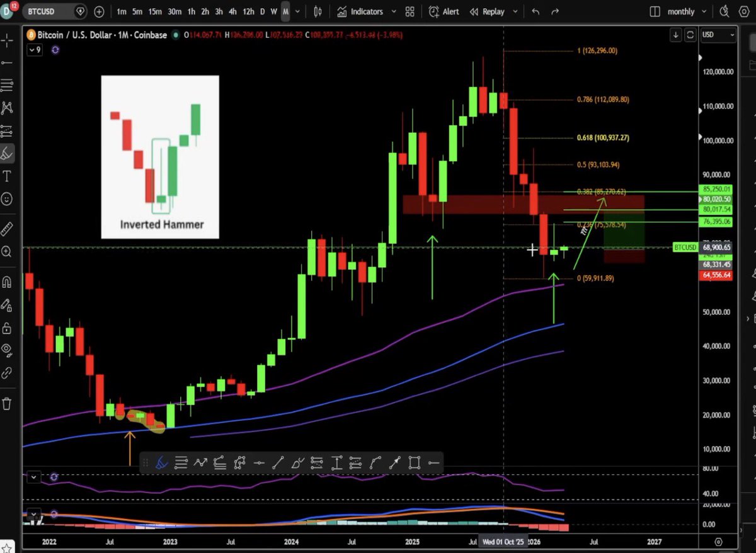This screenshot has width=756, height=553.
Task: Redo the last chart action
Action: pos(555,11)
